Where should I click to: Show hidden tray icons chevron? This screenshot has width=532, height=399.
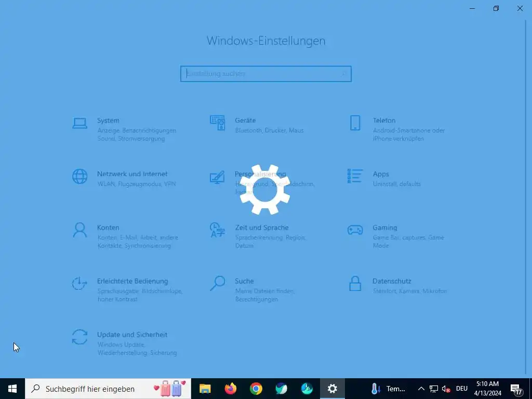(x=421, y=389)
